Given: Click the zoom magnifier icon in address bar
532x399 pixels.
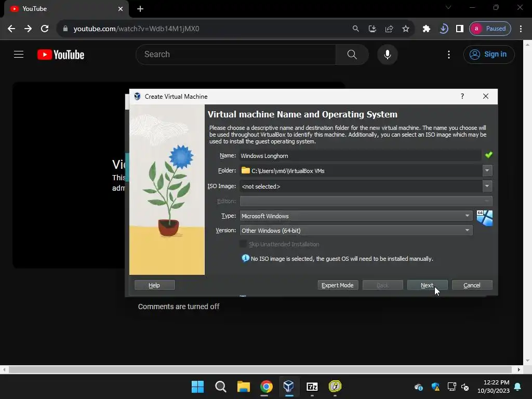Looking at the screenshot, I should [355, 29].
